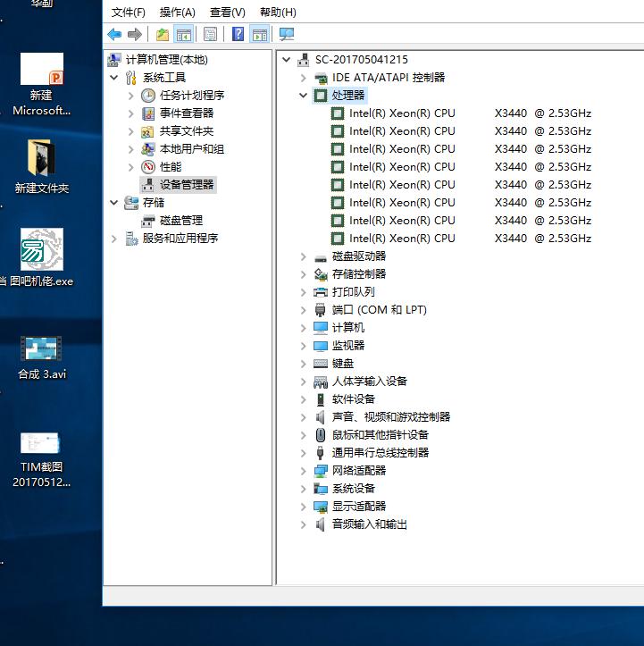Viewport: 644px width, 646px height.
Task: Expand 网络适配器 category
Action: pyautogui.click(x=304, y=471)
